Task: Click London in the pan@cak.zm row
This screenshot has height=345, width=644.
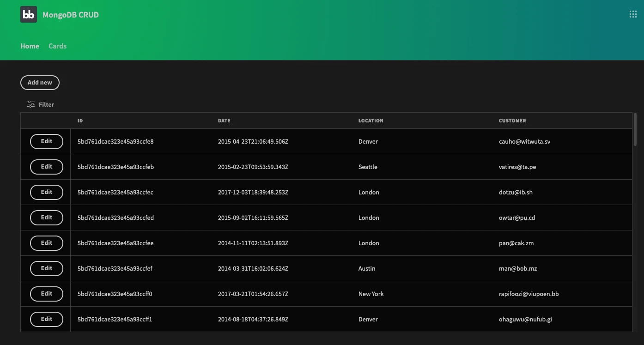Action: tap(369, 243)
